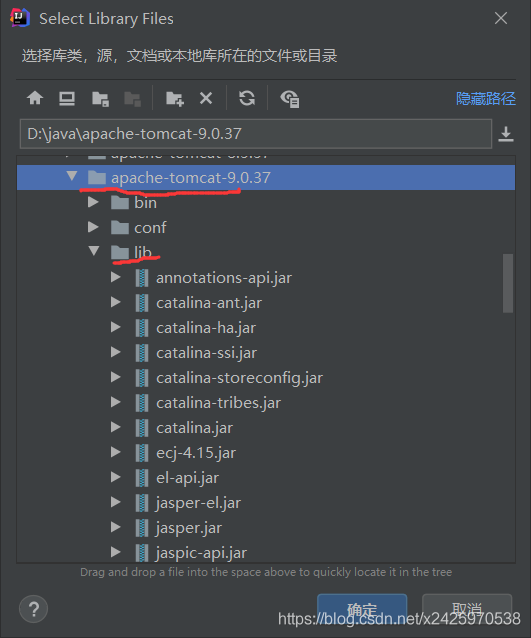Select the apache-tomcat-9.0.37 tree row
Viewport: 531px width, 638px height.
click(266, 177)
